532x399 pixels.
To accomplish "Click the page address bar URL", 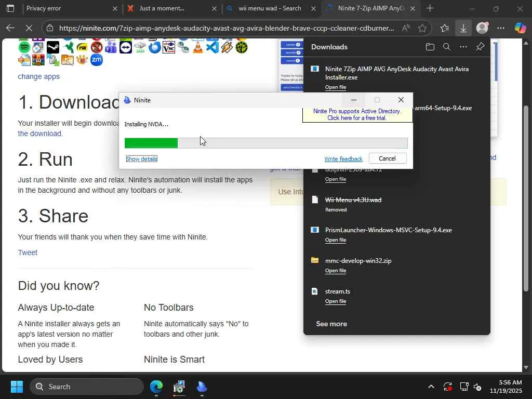I will tap(227, 28).
